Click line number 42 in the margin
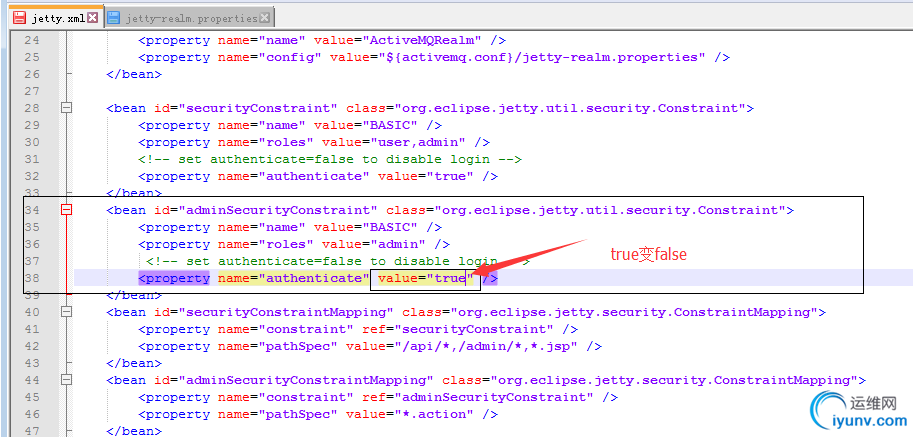 pyautogui.click(x=33, y=346)
